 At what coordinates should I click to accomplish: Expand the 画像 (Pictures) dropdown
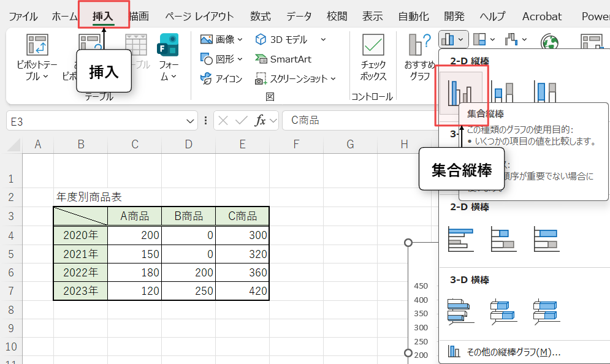(240, 40)
